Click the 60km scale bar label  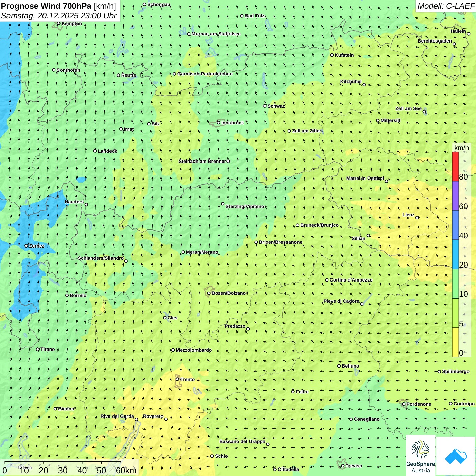click(x=126, y=470)
